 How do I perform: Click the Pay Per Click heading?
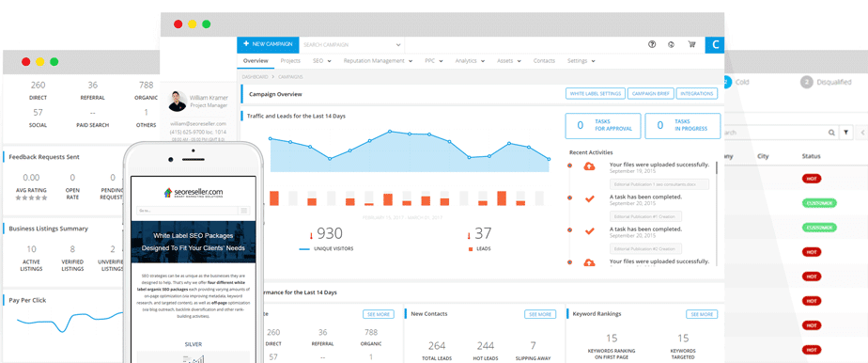(27, 300)
